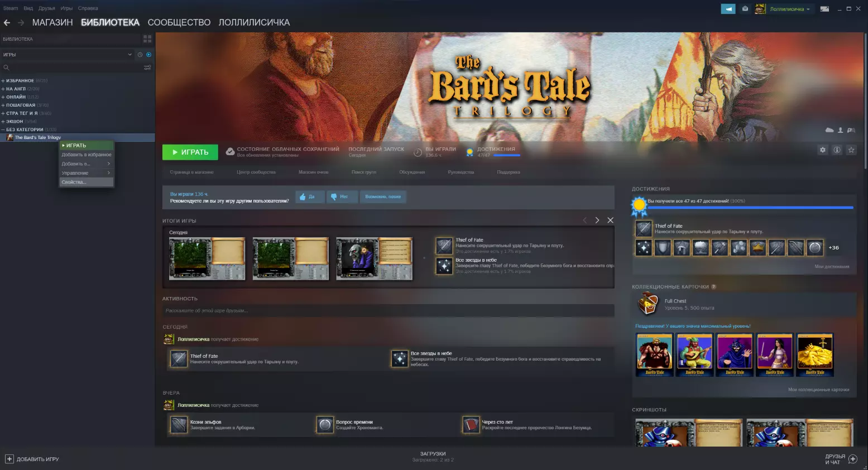This screenshot has height=470, width=868.
Task: Open ЗАГРУЗКИ downloads status
Action: pyautogui.click(x=433, y=457)
